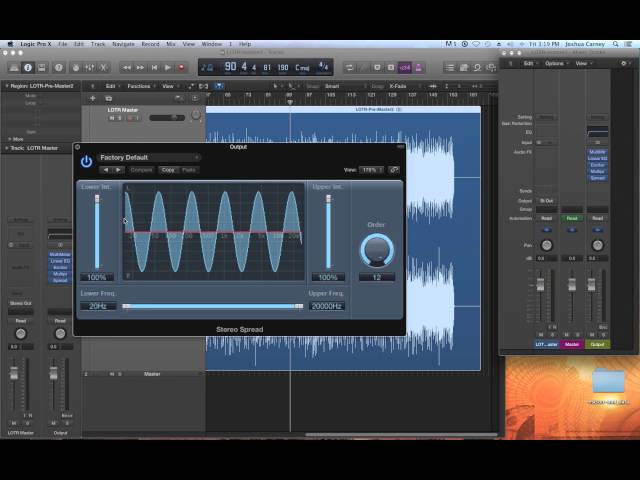Click the Rewind transport button
This screenshot has width=640, height=480.
[x=127, y=68]
